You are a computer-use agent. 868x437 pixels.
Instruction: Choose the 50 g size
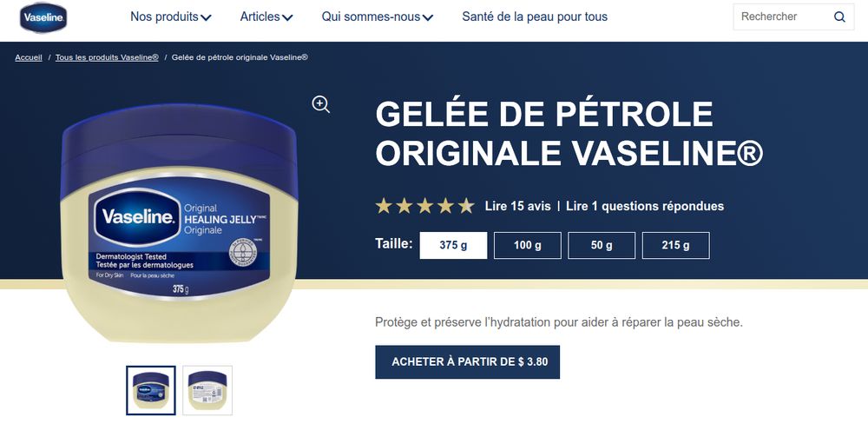point(602,245)
